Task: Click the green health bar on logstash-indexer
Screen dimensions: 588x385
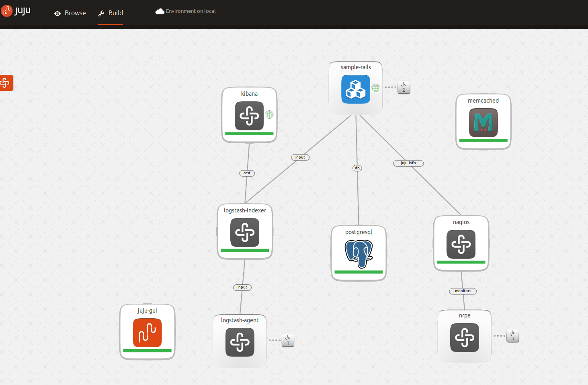Action: point(245,250)
